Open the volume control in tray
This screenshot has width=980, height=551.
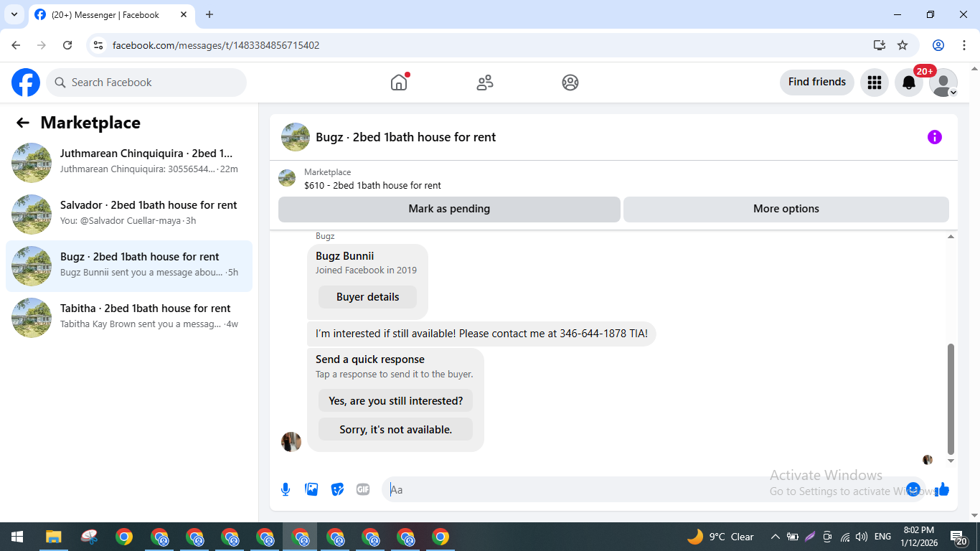(862, 537)
